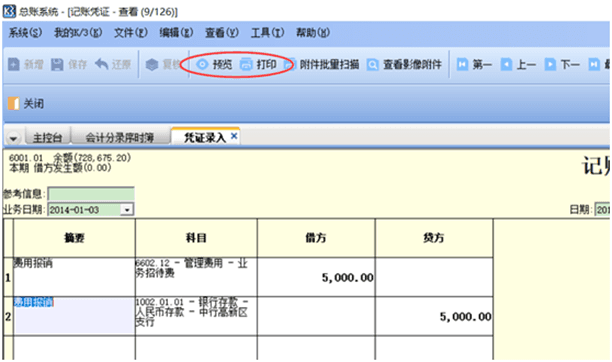Click empty credit cell in row 1
Viewport: 612px width, 362px height.
(x=434, y=276)
